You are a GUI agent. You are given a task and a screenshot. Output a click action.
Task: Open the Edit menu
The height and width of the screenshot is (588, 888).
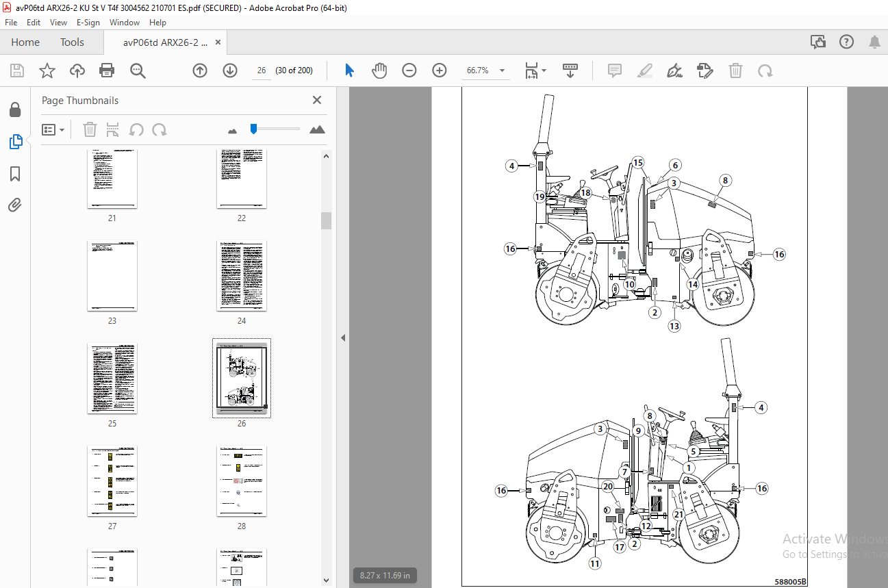click(34, 22)
